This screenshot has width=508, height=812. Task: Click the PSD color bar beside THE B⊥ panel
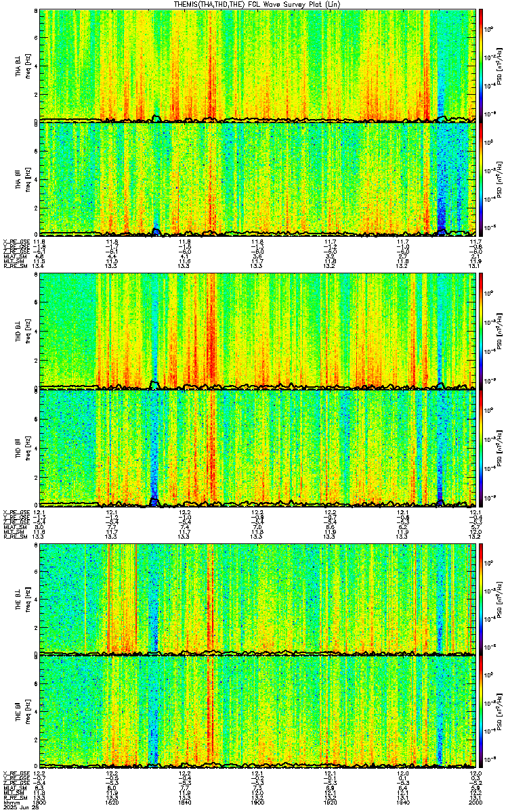pos(481,598)
